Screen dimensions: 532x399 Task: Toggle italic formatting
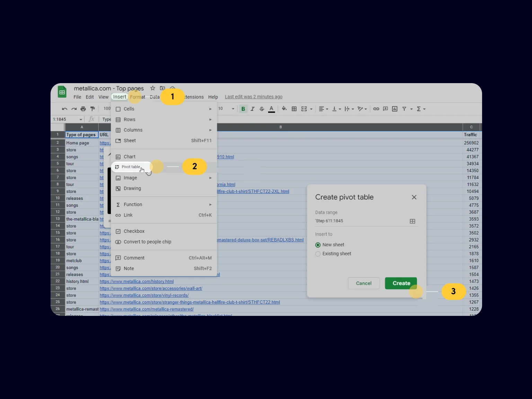coord(252,109)
